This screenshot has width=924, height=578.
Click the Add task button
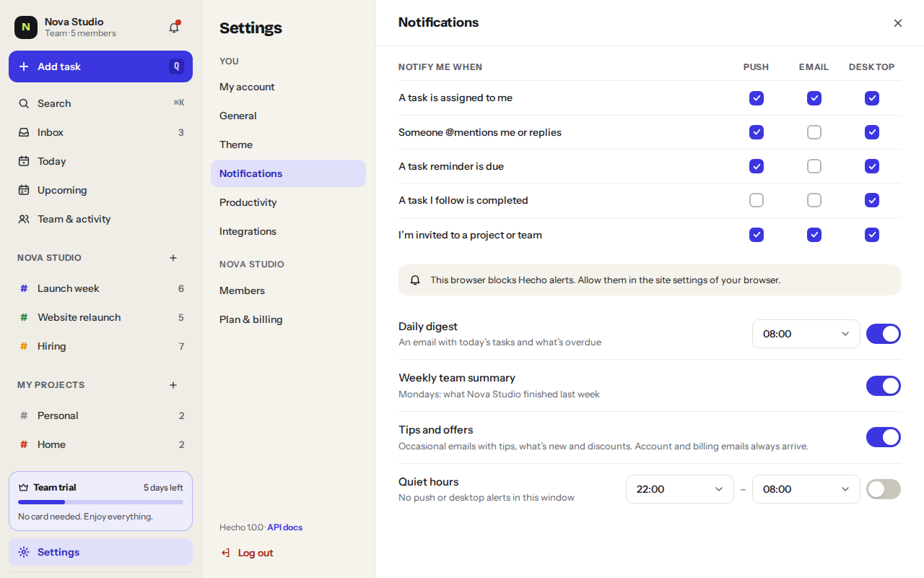[x=100, y=66]
